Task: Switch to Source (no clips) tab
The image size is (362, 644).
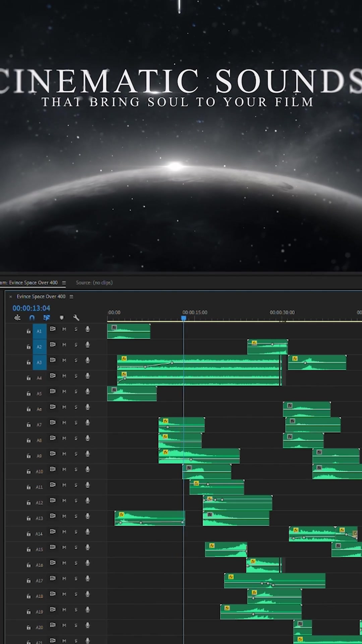Action: pos(94,283)
